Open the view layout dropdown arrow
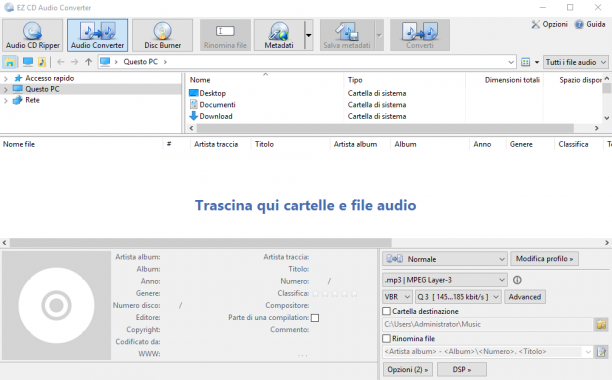 [537, 62]
